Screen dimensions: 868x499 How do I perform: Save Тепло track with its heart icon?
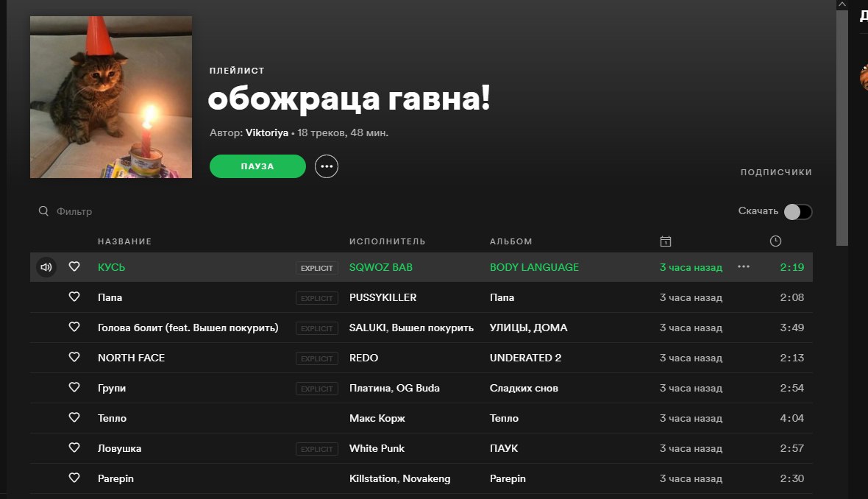pyautogui.click(x=74, y=417)
